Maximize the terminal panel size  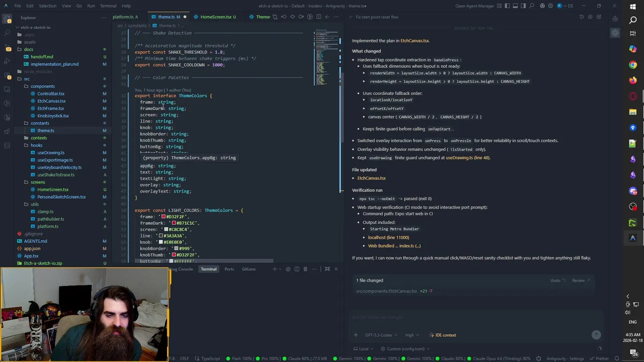tap(327, 269)
